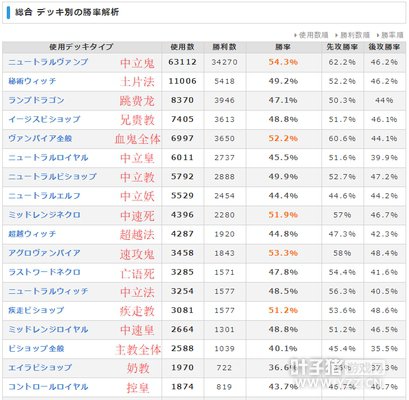Select win count 1039

pos(224,348)
